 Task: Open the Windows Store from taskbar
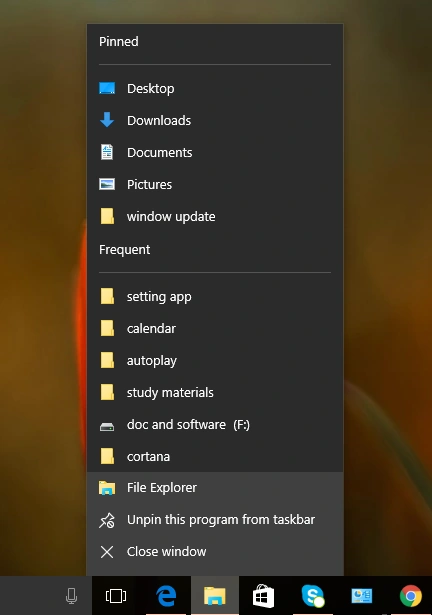click(x=264, y=596)
